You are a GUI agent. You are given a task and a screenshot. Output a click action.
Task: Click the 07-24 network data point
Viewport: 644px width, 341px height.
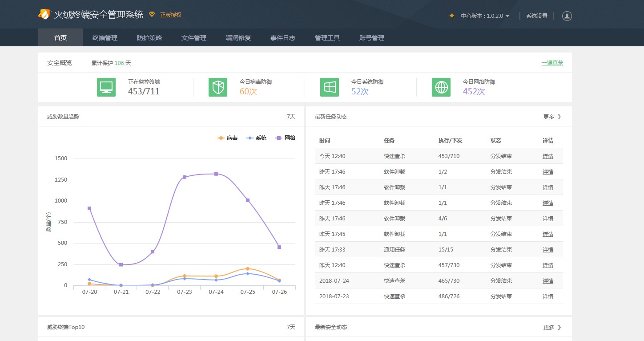(216, 174)
